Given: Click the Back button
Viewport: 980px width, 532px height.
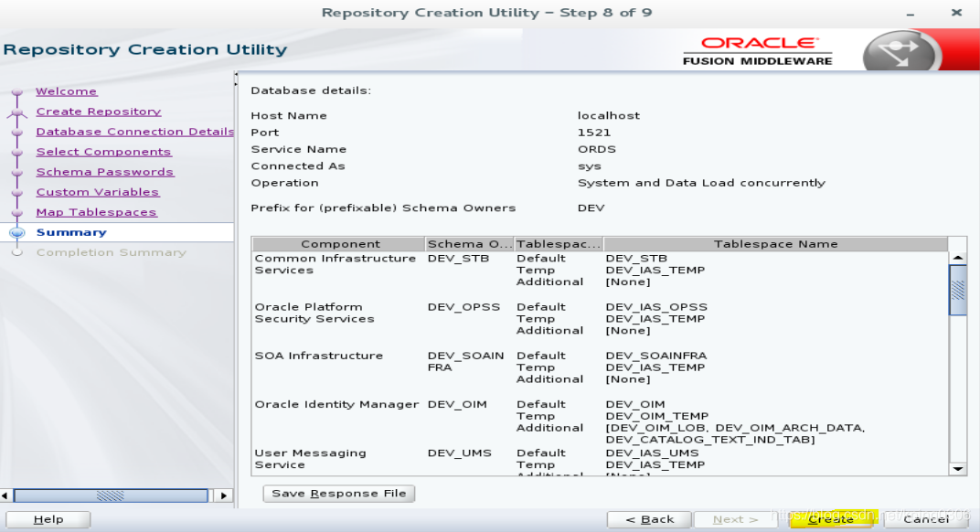Looking at the screenshot, I should 650,518.
